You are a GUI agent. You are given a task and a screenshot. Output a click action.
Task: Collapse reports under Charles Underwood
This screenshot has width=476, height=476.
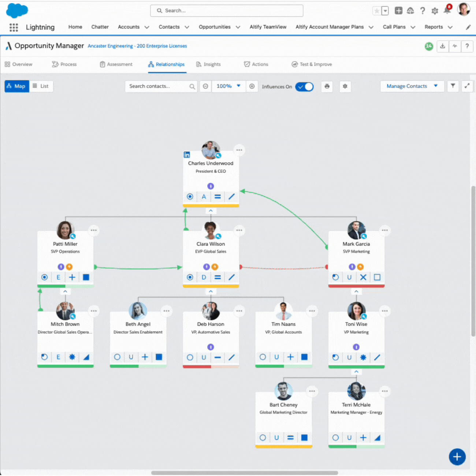click(x=211, y=211)
